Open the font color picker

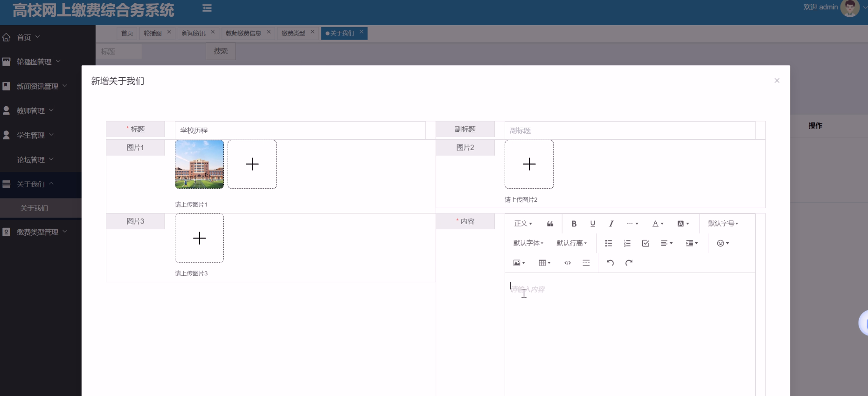(x=658, y=224)
